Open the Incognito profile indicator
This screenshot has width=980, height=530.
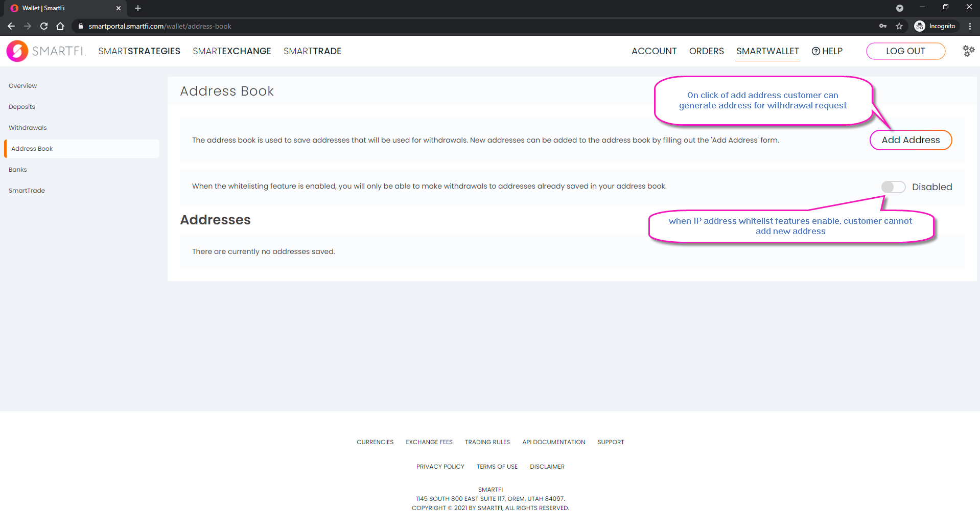(936, 26)
